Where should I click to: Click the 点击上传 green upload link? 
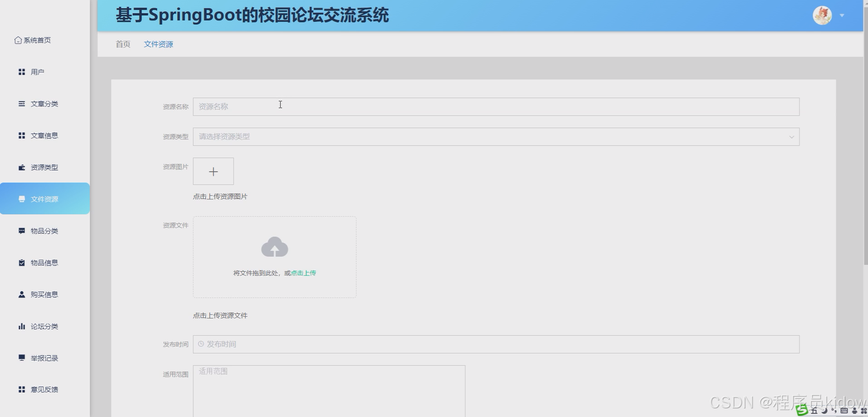tap(303, 273)
